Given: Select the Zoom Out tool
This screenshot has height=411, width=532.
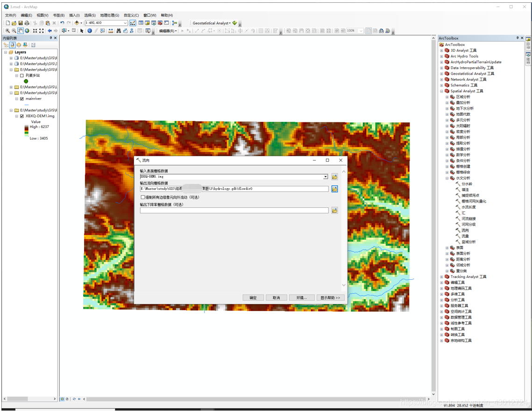Looking at the screenshot, I should point(14,31).
